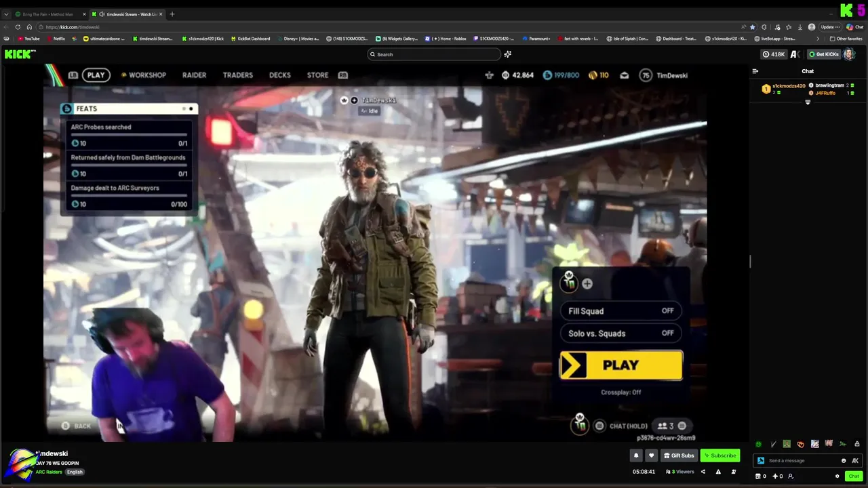868x488 pixels.
Task: Click the yellow PLAY button
Action: 620,365
